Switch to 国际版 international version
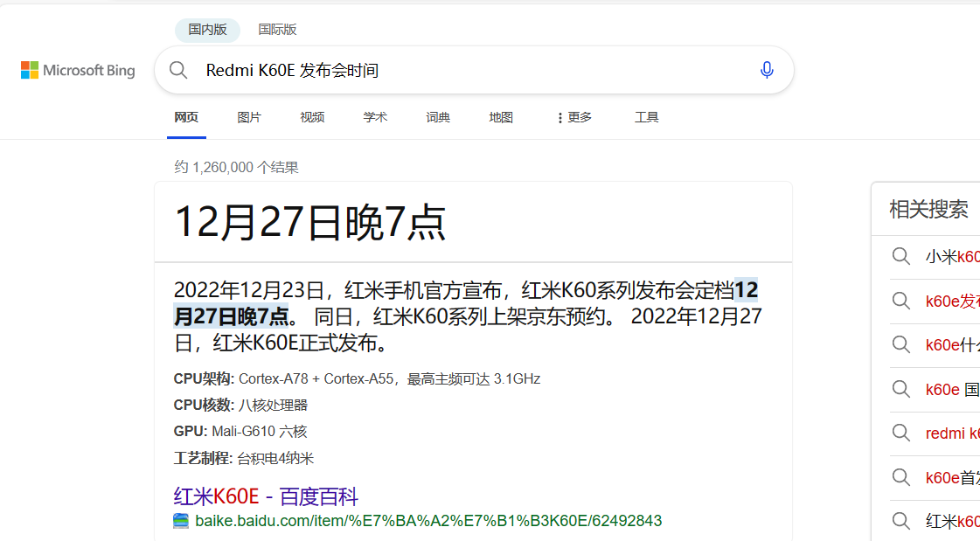 point(277,30)
